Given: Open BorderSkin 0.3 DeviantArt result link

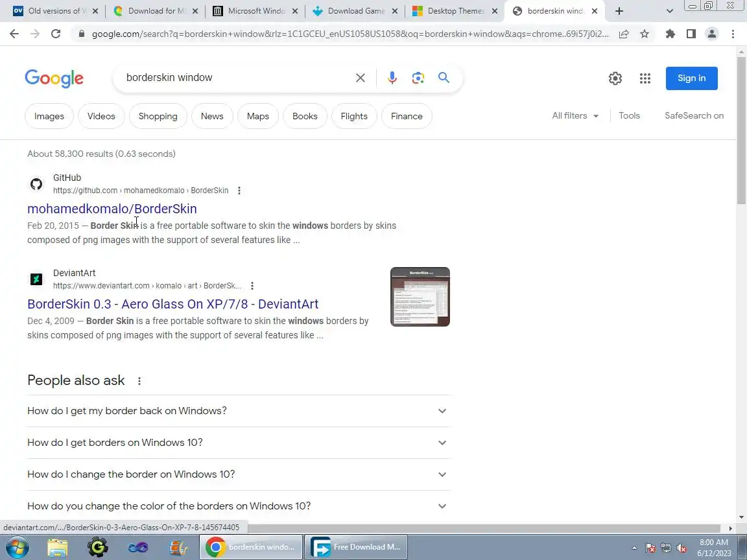Looking at the screenshot, I should click(x=172, y=304).
